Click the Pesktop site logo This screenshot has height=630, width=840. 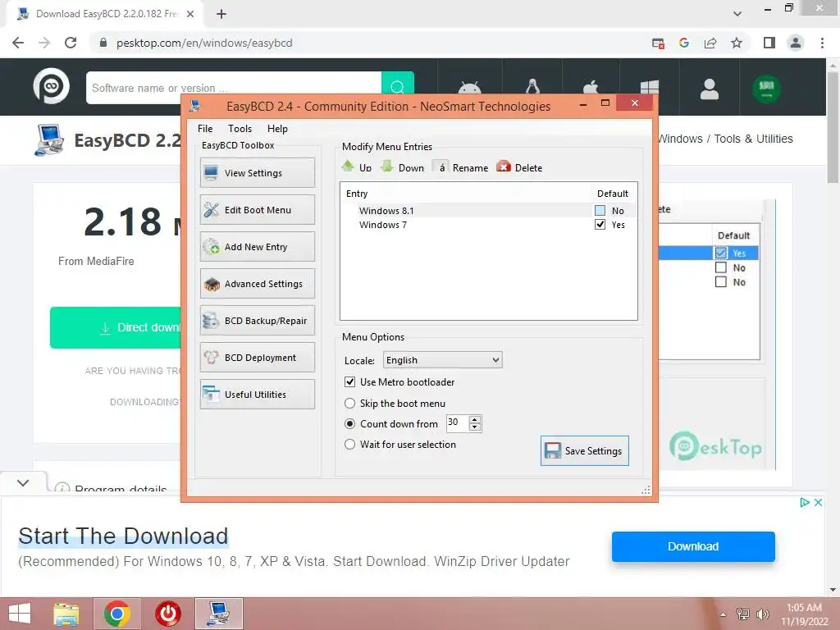pyautogui.click(x=52, y=85)
